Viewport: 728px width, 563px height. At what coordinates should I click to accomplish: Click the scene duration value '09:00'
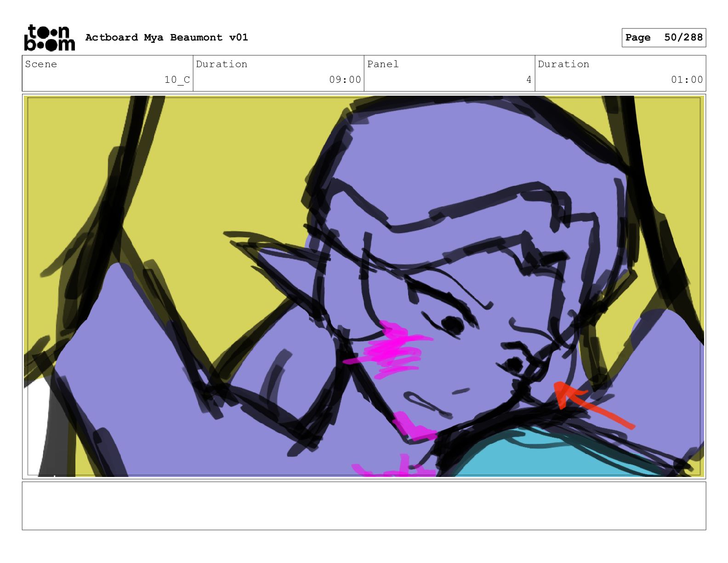[x=345, y=80]
